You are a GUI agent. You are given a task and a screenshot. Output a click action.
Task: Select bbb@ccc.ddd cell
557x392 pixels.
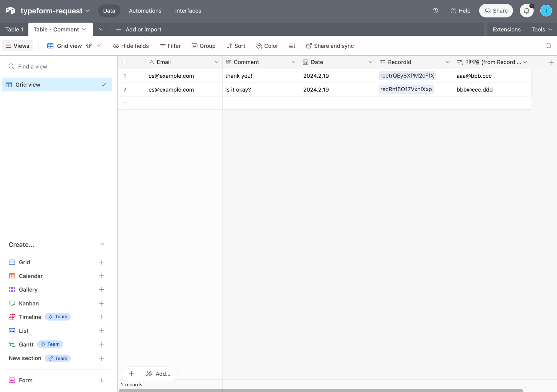(492, 90)
